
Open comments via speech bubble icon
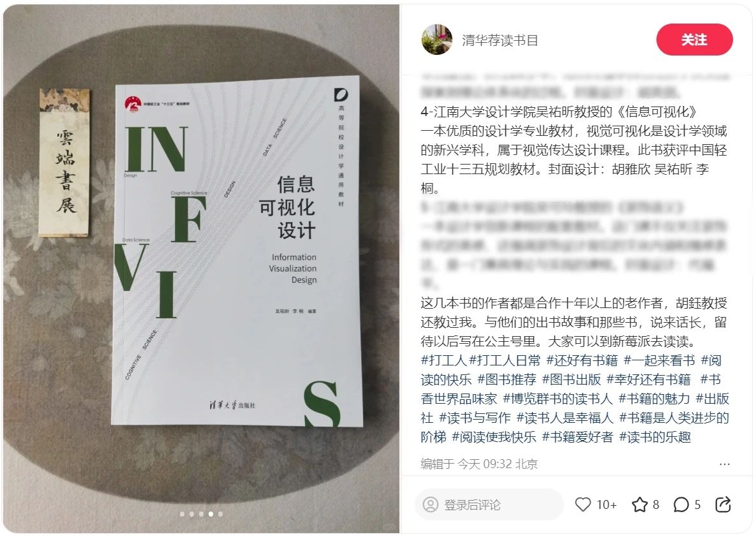pyautogui.click(x=681, y=504)
